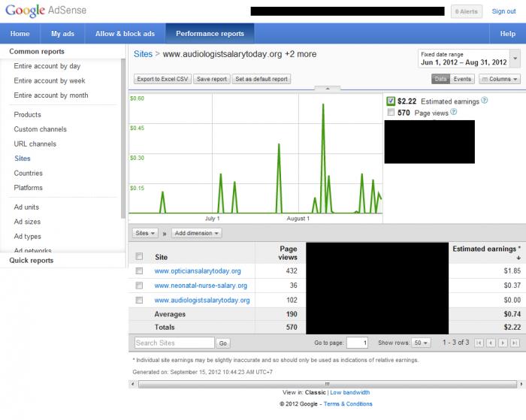Viewport: 526px width, 420px height.
Task: Go to first page of results
Action: tap(479, 343)
